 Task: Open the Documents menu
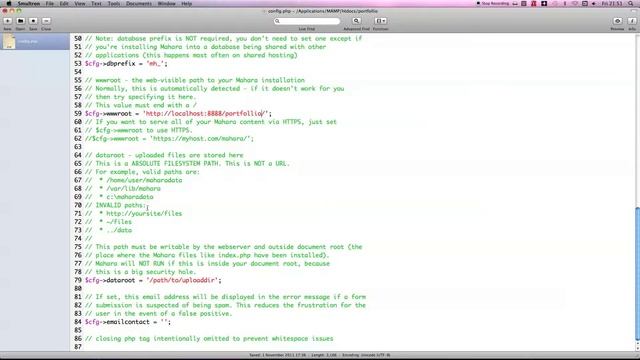click(139, 3)
